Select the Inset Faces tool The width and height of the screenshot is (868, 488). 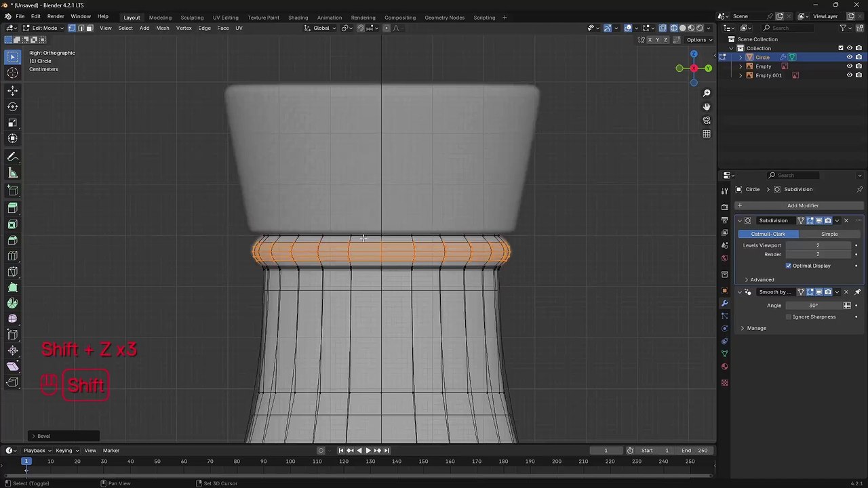tap(12, 224)
